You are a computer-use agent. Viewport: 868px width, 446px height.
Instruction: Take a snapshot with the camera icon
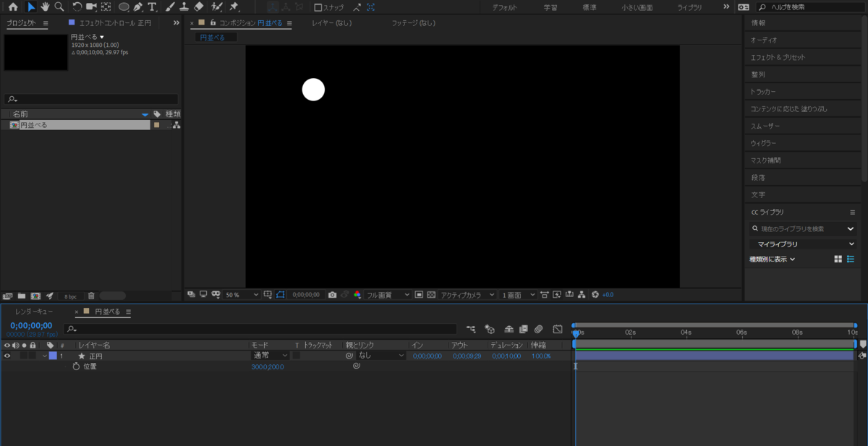[x=332, y=295]
